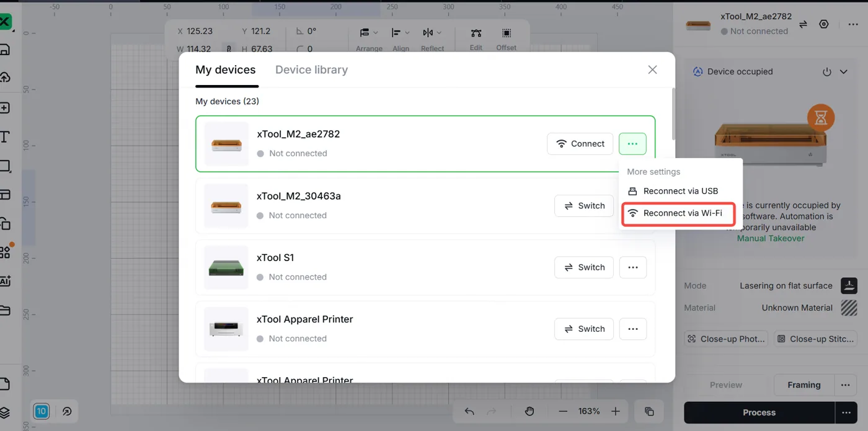The image size is (868, 431).
Task: Click the Framing button
Action: coord(804,385)
